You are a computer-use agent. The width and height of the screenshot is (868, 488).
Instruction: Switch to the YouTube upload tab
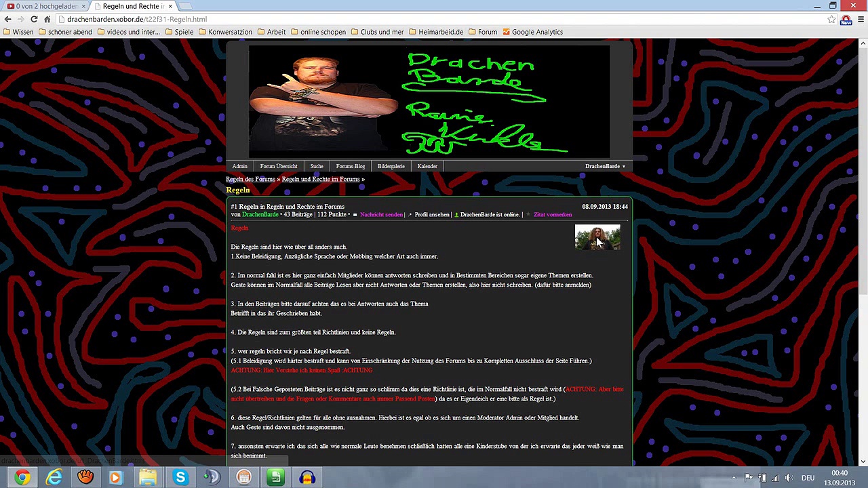click(43, 6)
